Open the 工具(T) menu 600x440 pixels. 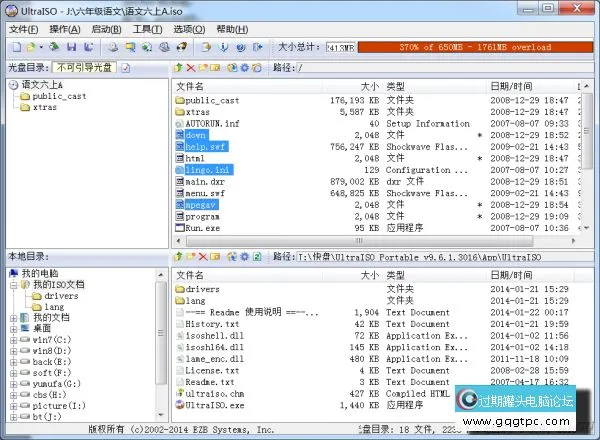tap(147, 29)
